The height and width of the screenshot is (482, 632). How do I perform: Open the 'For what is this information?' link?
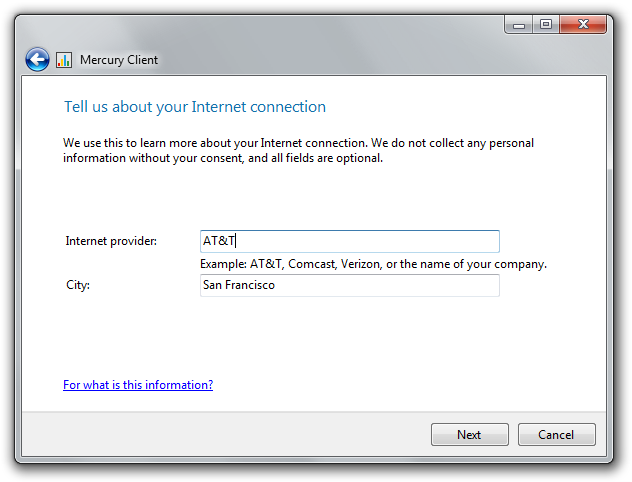[138, 385]
